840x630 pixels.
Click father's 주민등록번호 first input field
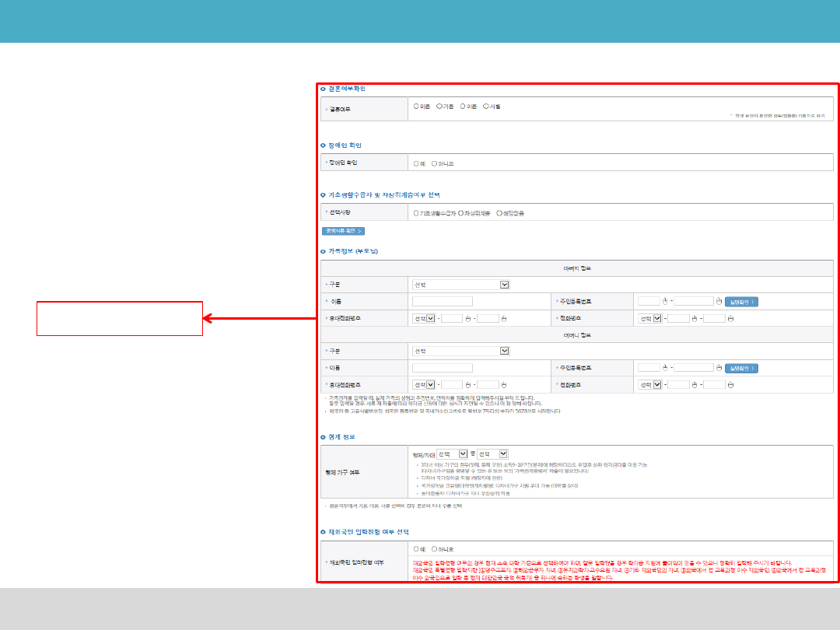point(649,301)
